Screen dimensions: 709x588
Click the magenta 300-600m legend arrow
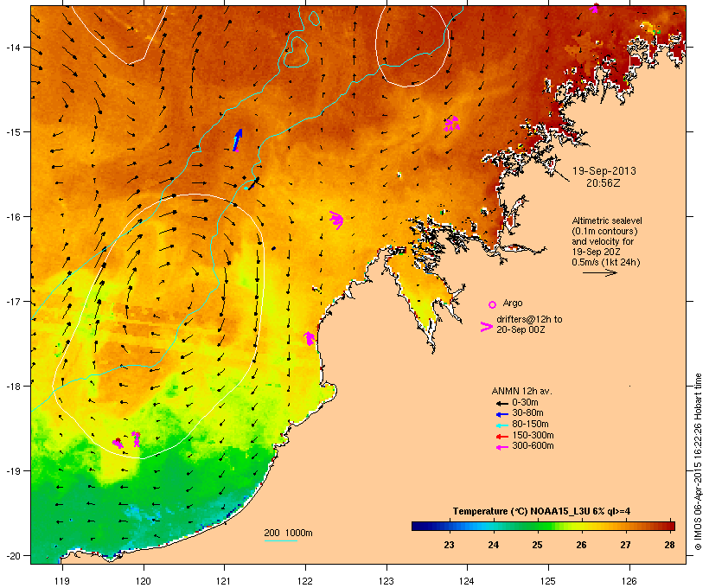501,447
